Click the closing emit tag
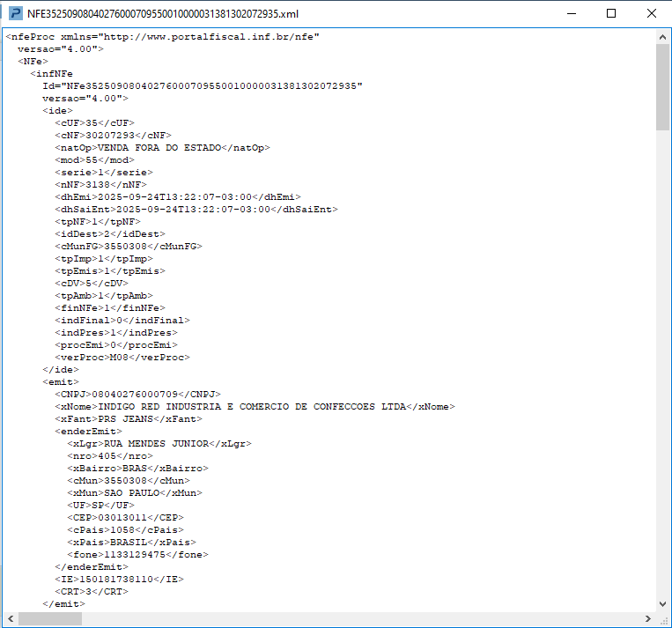The height and width of the screenshot is (628, 672). coord(63,604)
